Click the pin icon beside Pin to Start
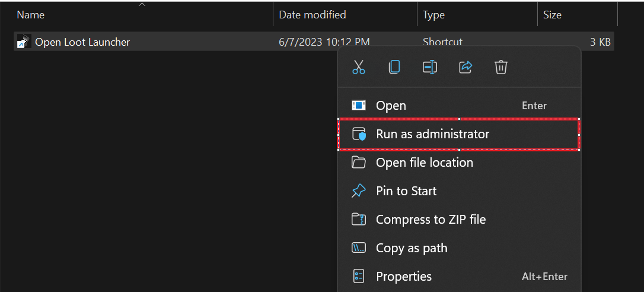The height and width of the screenshot is (292, 644). 359,191
